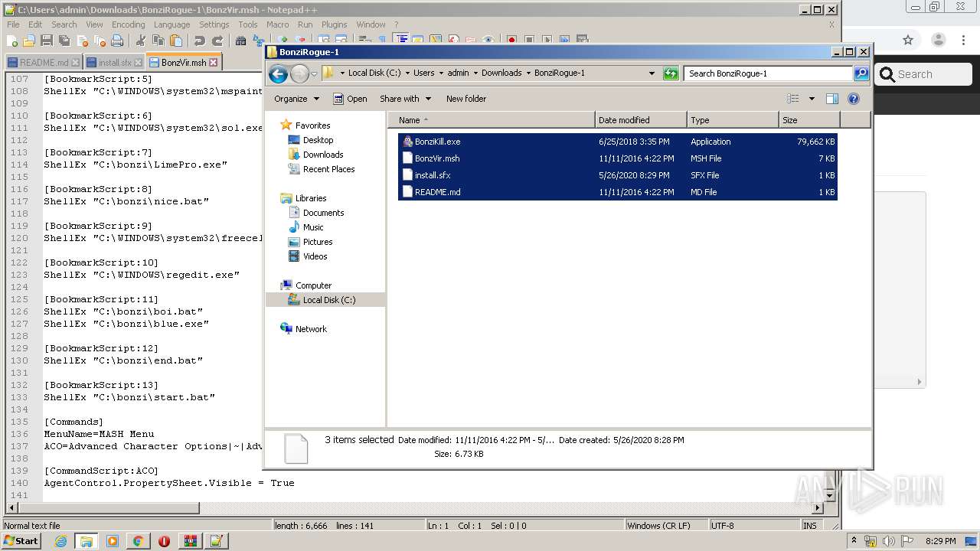Click the Explorer Help question mark icon
Screen dimensions: 980x551
854,99
